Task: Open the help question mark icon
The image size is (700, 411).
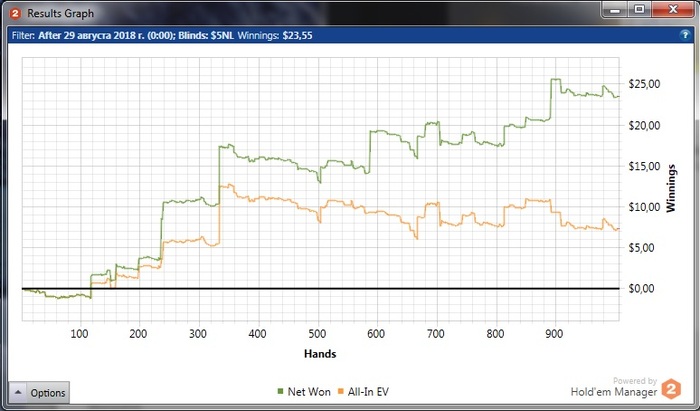Action: click(x=684, y=35)
